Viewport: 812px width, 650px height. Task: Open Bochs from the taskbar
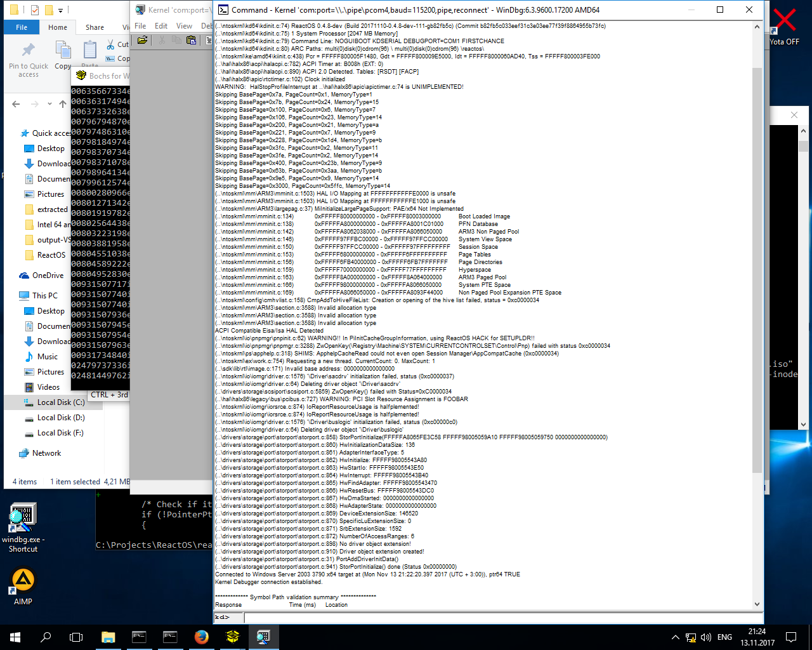click(232, 637)
